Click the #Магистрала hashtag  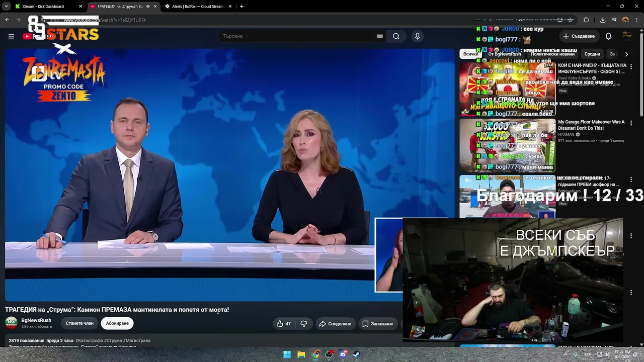click(x=137, y=340)
